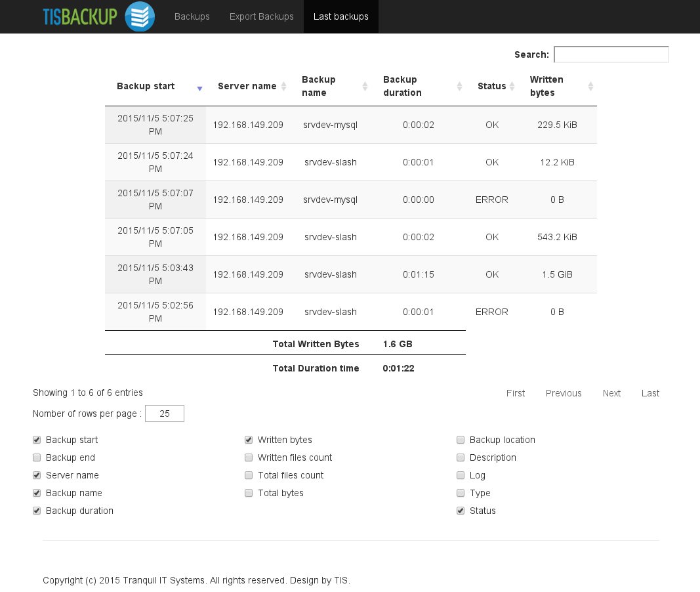The image size is (700, 592).
Task: Sort by Backup duration column arrows
Action: tap(459, 87)
